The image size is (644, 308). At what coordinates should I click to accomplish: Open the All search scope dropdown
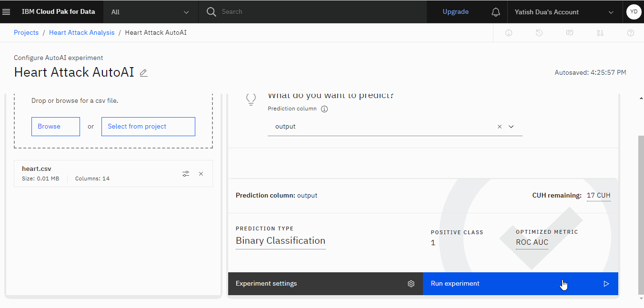[x=151, y=12]
